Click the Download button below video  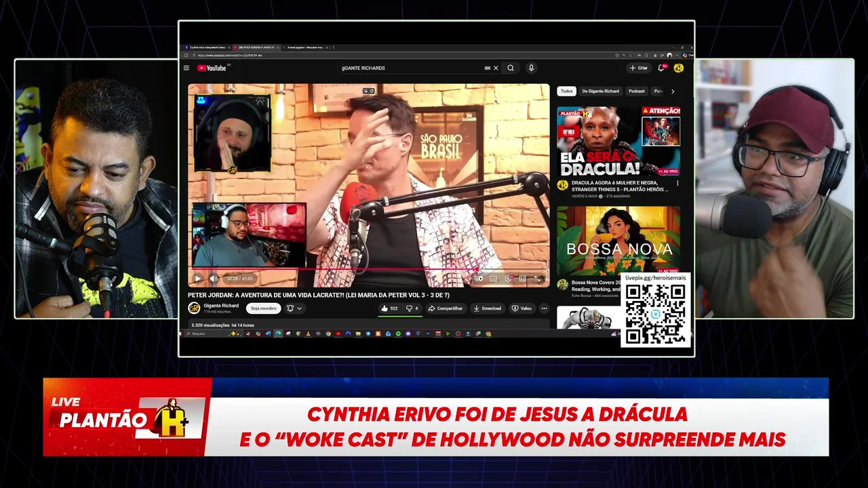488,308
